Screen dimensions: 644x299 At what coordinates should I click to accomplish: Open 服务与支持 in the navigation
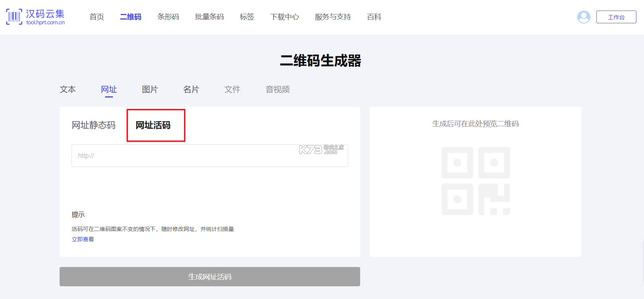pos(333,17)
